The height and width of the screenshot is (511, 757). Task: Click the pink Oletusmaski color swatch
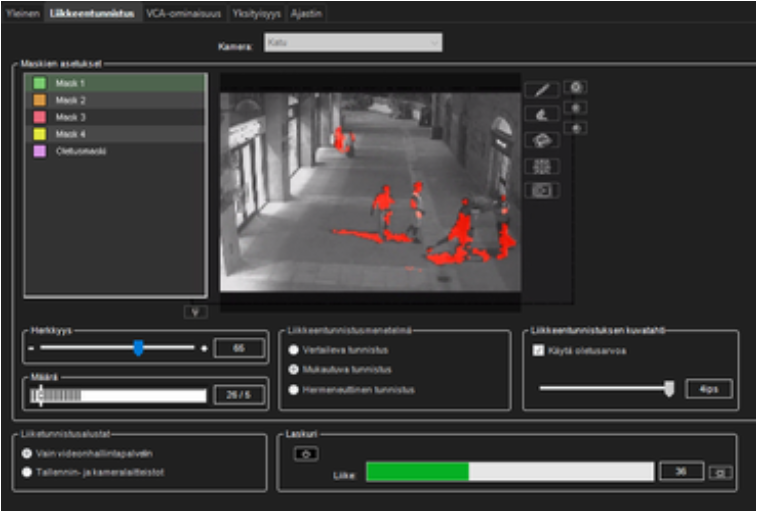[x=39, y=151]
